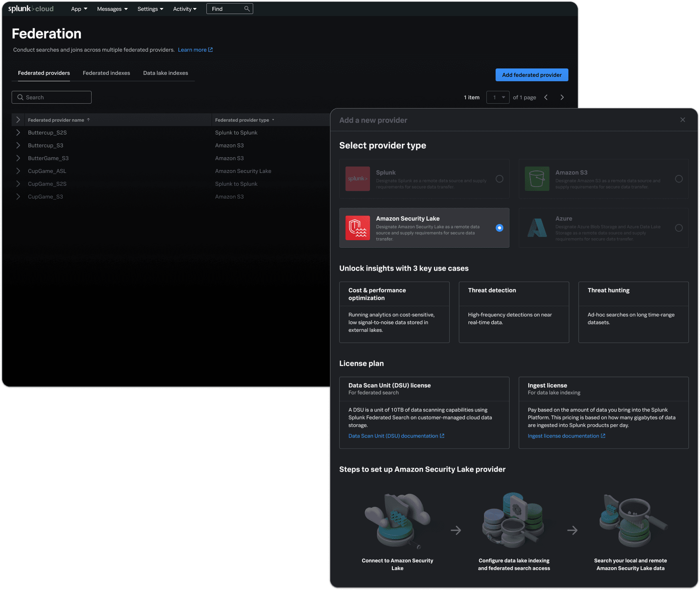The image size is (700, 590).
Task: Click the Find input field
Action: 230,9
